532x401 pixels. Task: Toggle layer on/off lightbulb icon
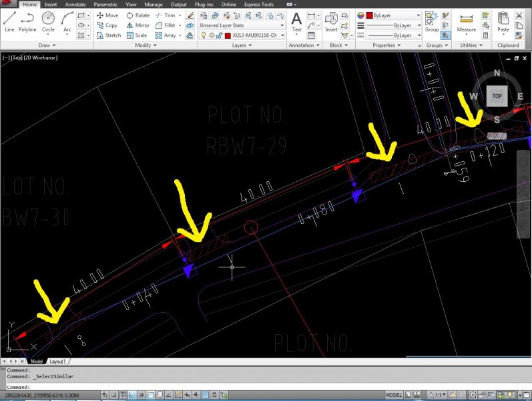coord(203,35)
